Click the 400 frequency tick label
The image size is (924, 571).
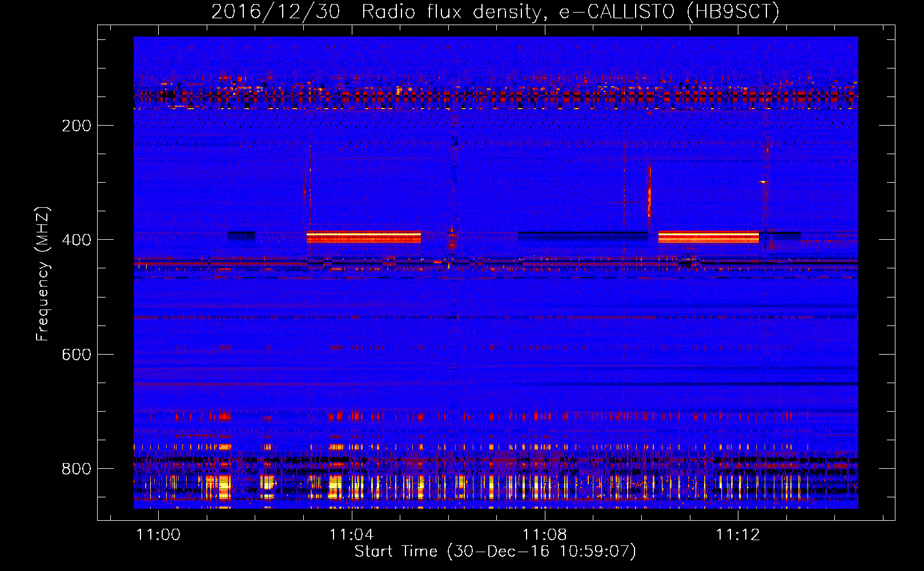[x=77, y=240]
